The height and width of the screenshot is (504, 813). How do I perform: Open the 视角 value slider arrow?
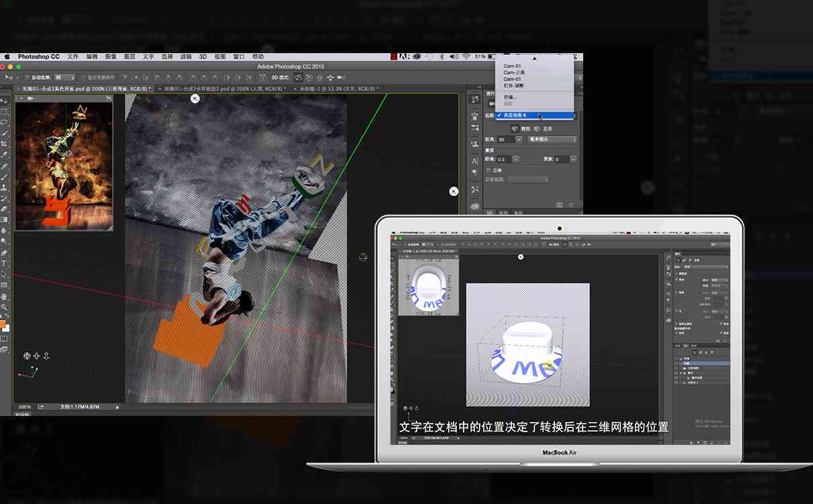pyautogui.click(x=519, y=139)
